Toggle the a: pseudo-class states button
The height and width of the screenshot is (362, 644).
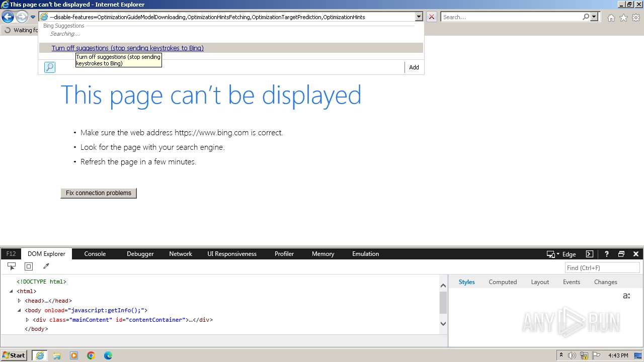click(626, 296)
